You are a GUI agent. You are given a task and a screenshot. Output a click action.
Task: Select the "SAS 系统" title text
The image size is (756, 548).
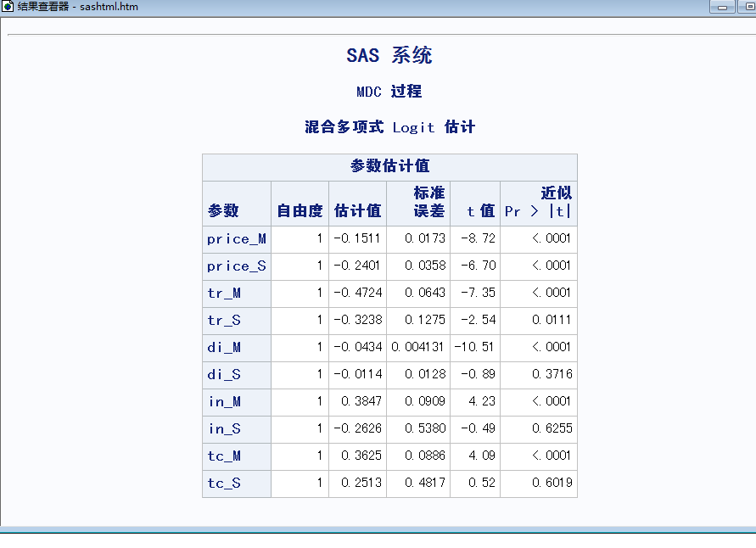(389, 55)
